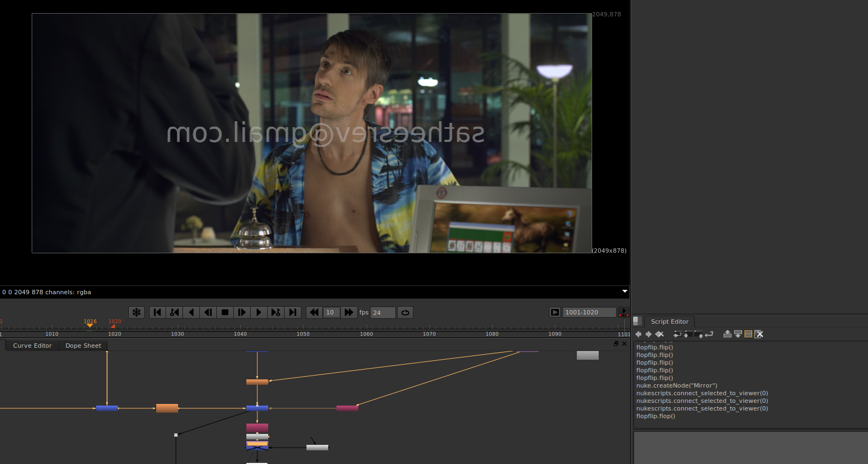Go to the next keyframe

coord(276,312)
